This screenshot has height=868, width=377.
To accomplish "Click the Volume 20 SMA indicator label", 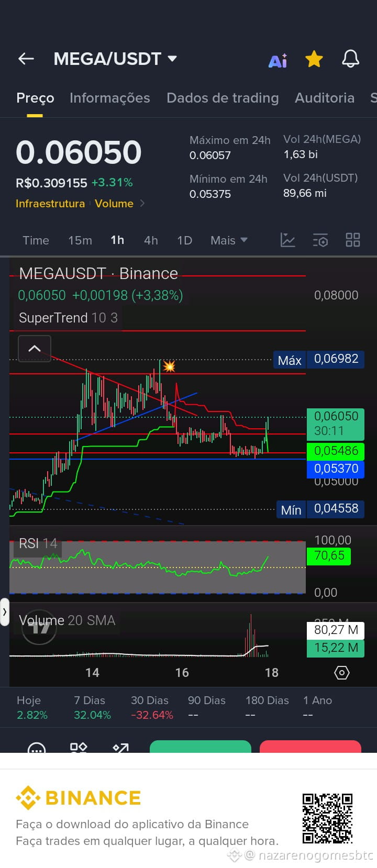I will [67, 620].
